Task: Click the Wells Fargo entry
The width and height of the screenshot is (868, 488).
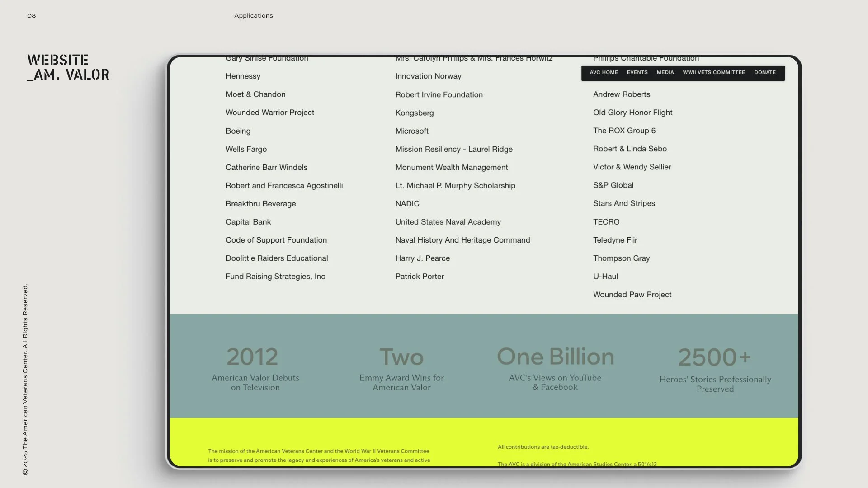Action: click(246, 149)
